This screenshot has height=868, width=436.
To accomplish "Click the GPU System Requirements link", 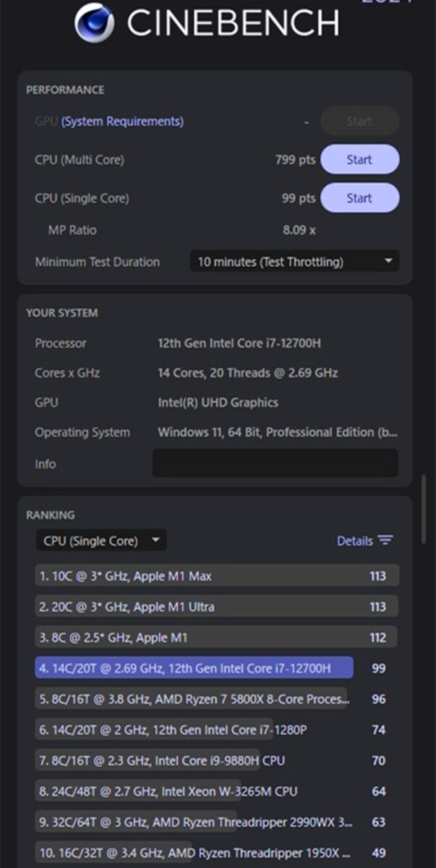I will 122,122.
